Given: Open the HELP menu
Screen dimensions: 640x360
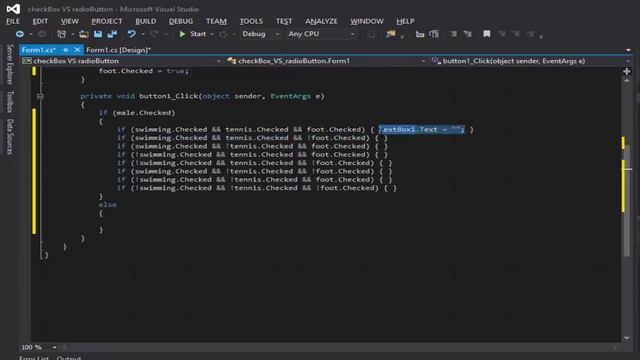Looking at the screenshot, I should tap(405, 21).
